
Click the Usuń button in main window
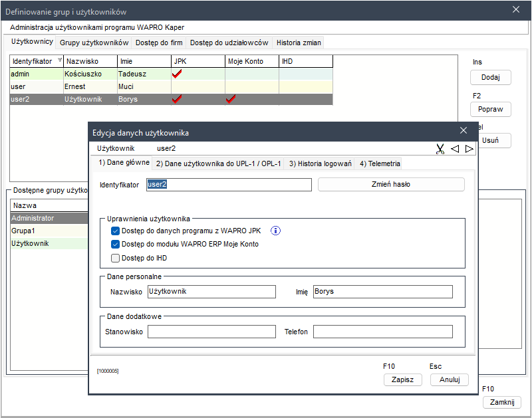point(494,140)
